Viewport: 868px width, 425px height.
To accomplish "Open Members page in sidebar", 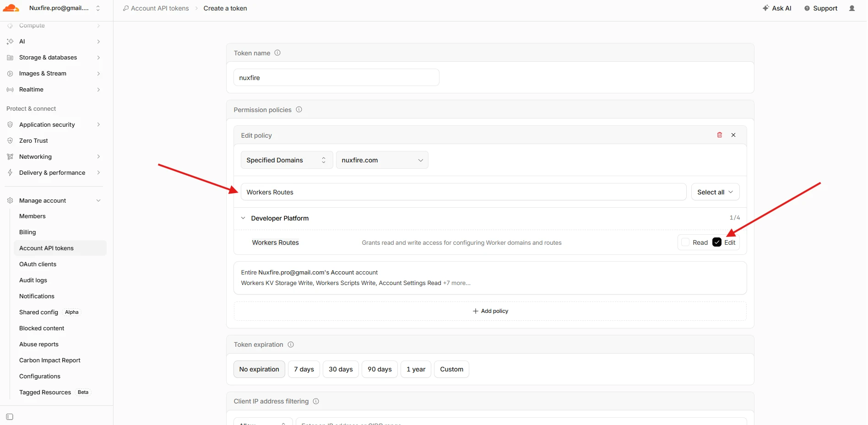I will [x=33, y=216].
